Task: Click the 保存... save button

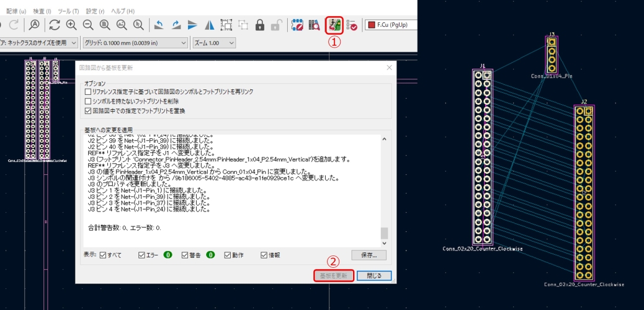Action: pos(369,255)
